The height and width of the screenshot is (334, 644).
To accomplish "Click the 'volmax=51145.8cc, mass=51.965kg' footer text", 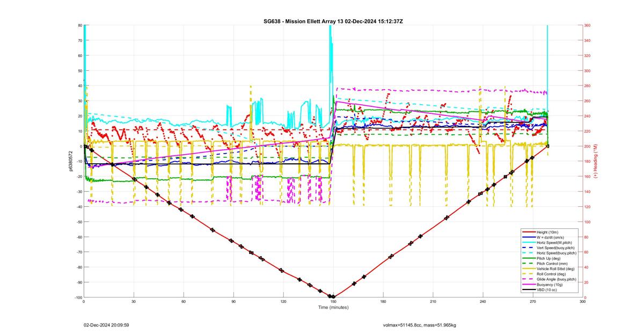I will (419, 325).
